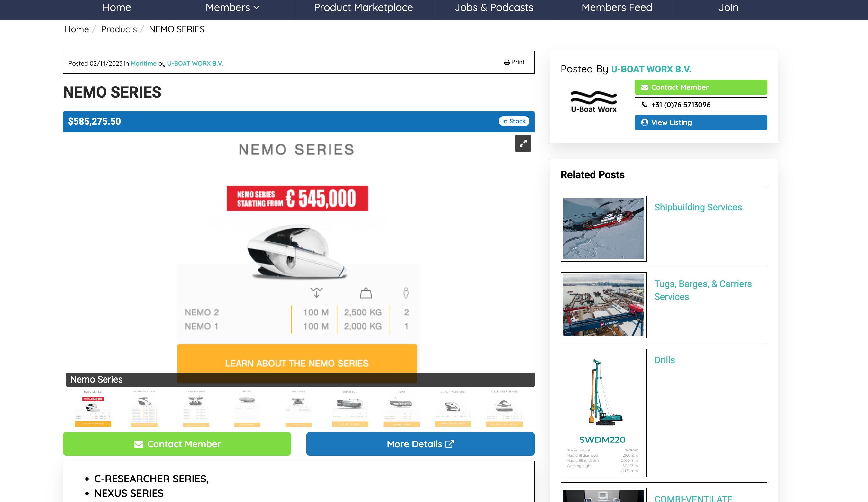Open the Drills related post

[665, 360]
